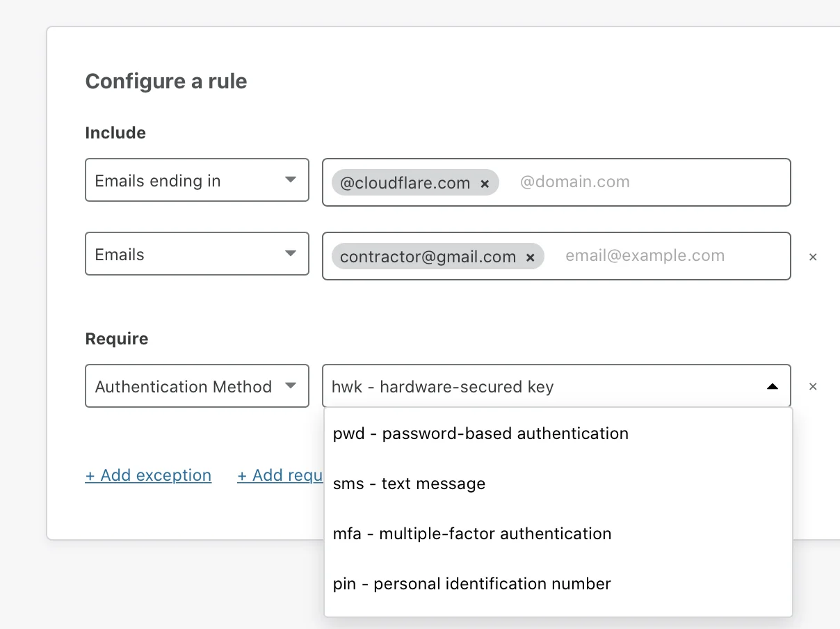
Task: Choose mfa - multiple-factor authentication option
Action: [558, 534]
